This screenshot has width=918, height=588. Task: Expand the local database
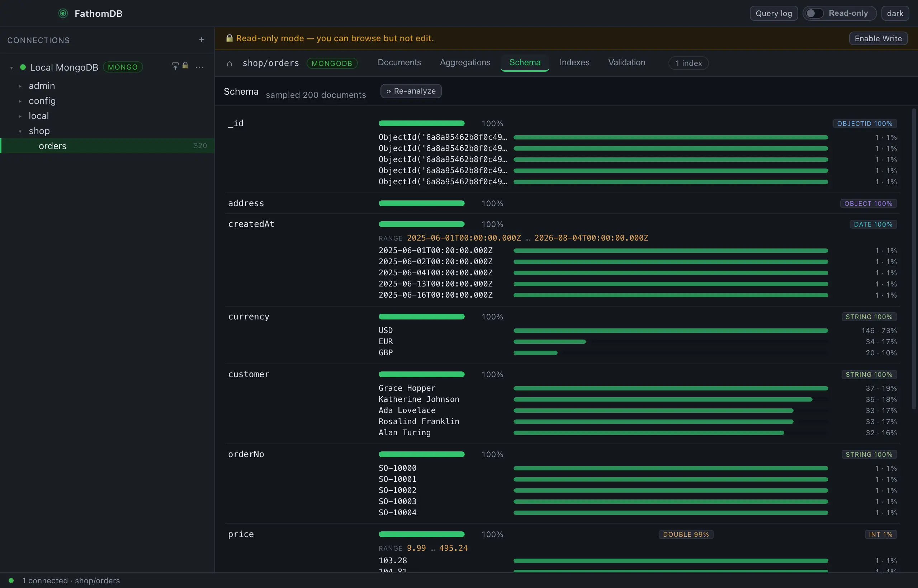coord(20,116)
